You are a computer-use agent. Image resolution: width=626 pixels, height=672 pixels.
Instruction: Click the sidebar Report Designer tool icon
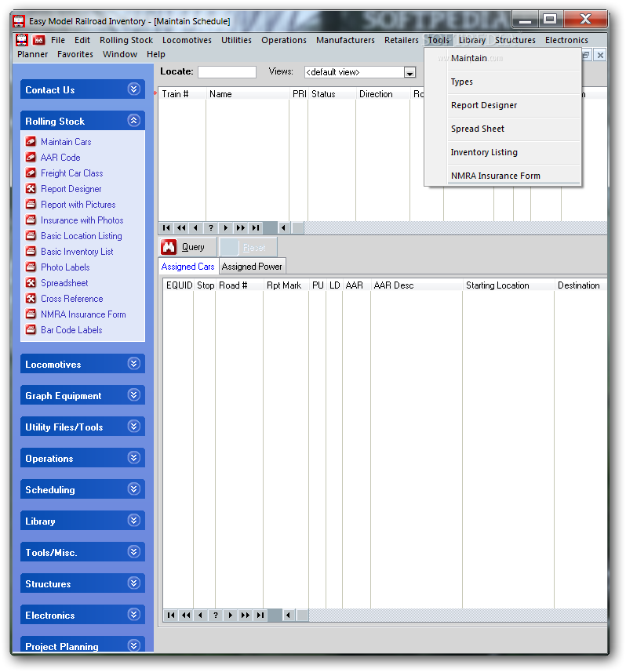pyautogui.click(x=31, y=188)
